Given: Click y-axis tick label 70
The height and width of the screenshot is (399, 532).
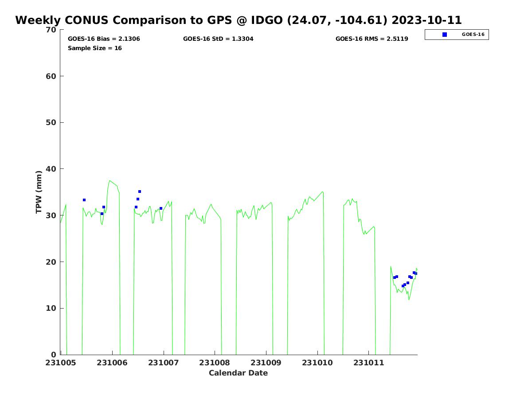Looking at the screenshot, I should click(x=51, y=30).
